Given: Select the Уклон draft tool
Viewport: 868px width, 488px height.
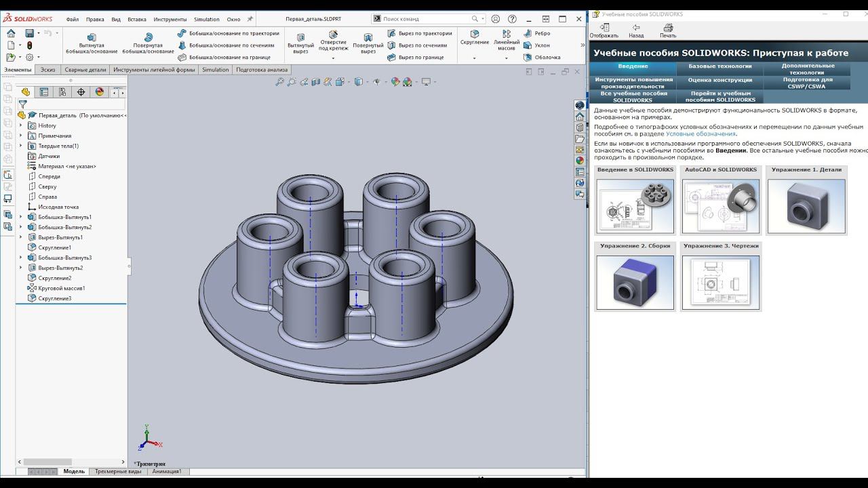Looking at the screenshot, I should 536,45.
